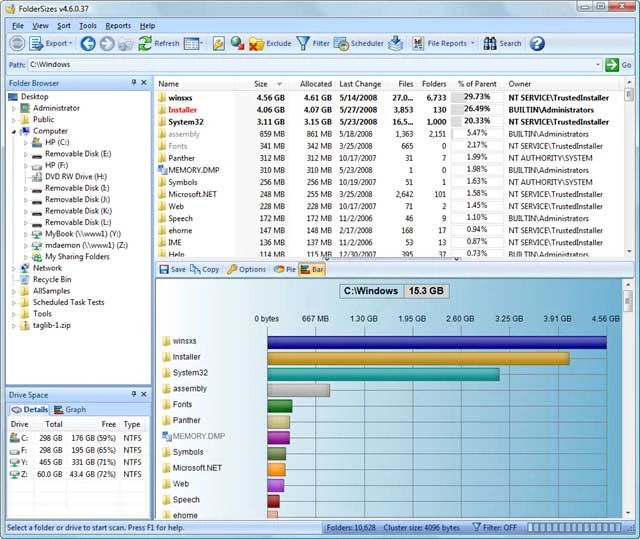This screenshot has width=640, height=539.
Task: Open the Exclude folder tool
Action: (257, 44)
